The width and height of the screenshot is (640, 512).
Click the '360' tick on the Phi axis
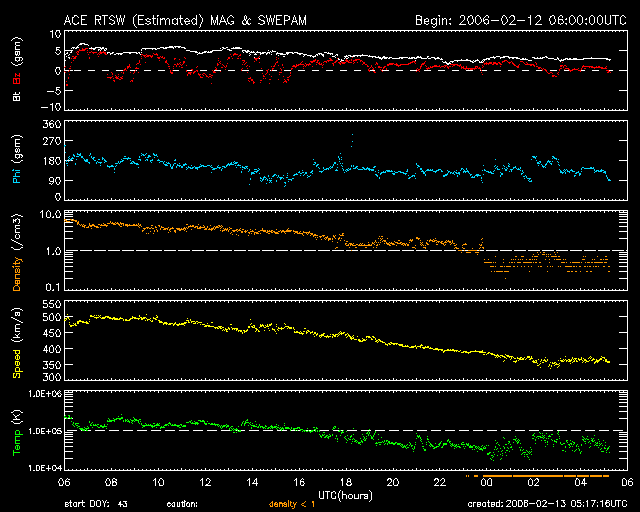tap(52, 124)
